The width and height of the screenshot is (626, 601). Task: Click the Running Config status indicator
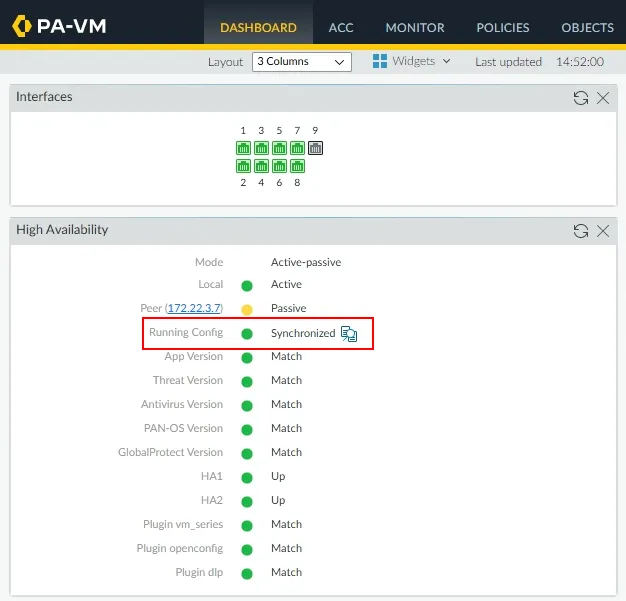[247, 334]
